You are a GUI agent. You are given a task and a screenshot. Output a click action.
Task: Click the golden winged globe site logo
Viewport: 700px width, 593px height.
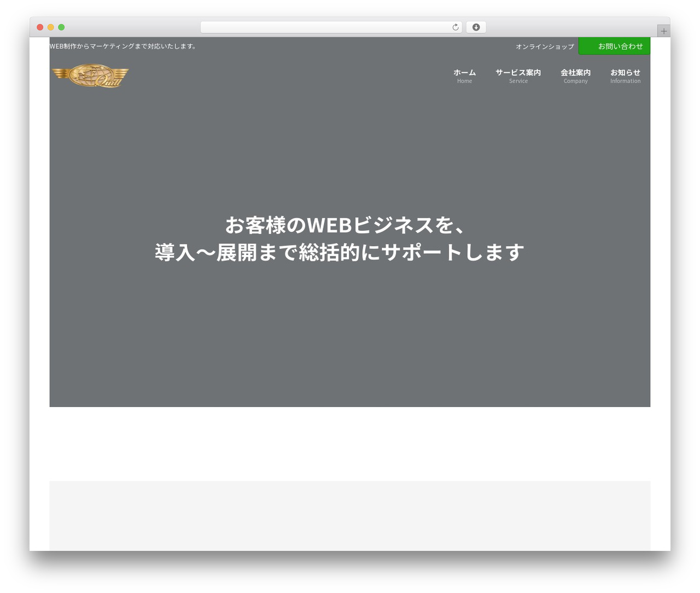point(90,76)
